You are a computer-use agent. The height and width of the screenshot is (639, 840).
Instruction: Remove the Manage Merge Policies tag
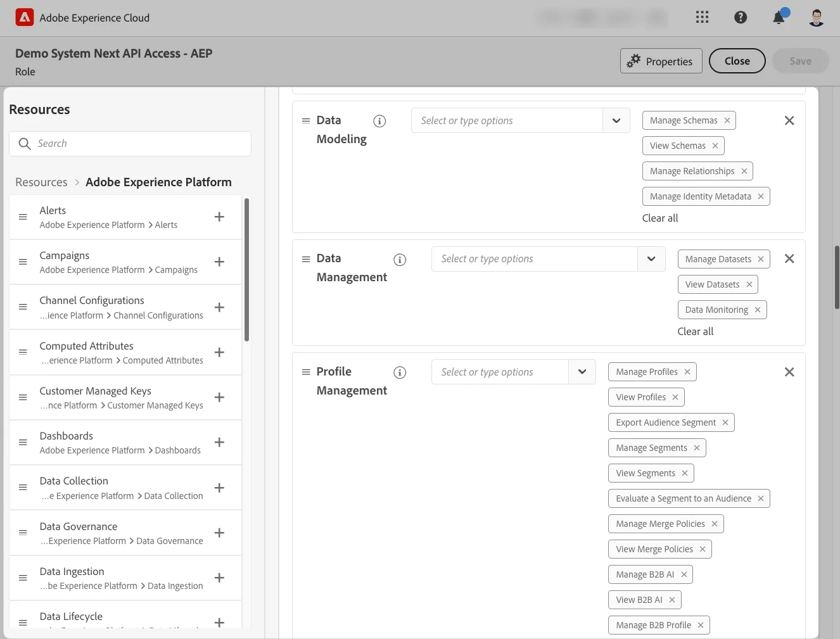(715, 524)
